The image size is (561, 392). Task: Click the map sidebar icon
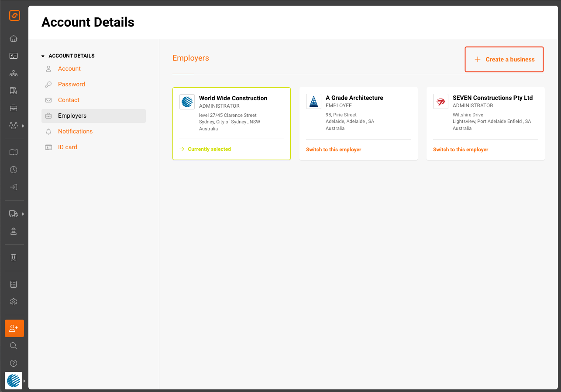pyautogui.click(x=14, y=152)
